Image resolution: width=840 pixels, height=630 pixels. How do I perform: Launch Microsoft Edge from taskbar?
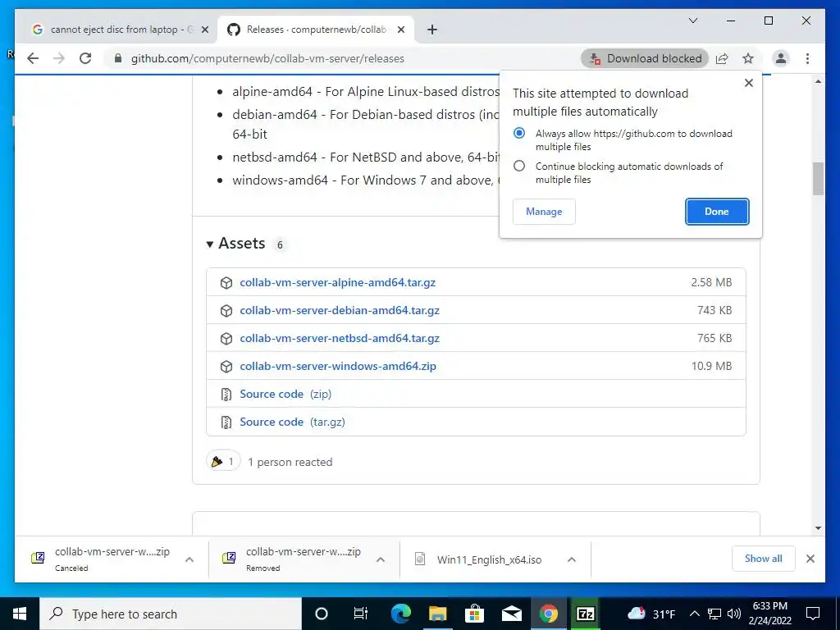pyautogui.click(x=400, y=614)
